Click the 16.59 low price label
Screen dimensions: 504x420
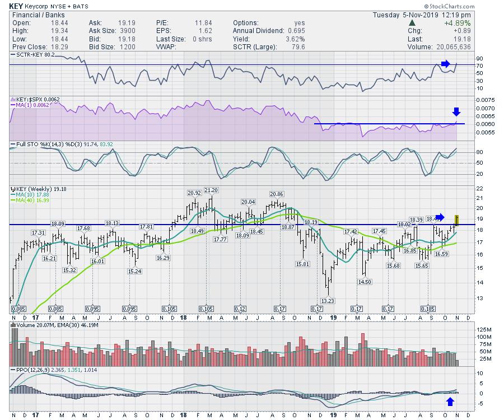click(x=441, y=254)
